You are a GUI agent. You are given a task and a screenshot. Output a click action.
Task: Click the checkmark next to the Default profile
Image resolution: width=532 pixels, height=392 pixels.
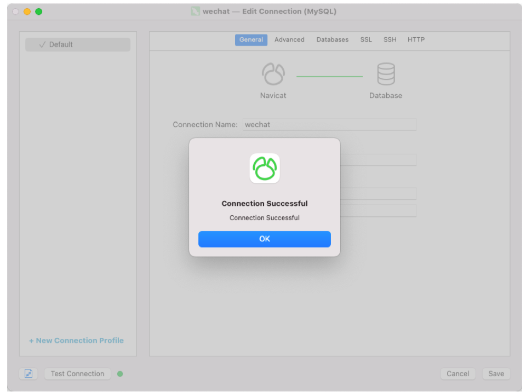pos(42,45)
